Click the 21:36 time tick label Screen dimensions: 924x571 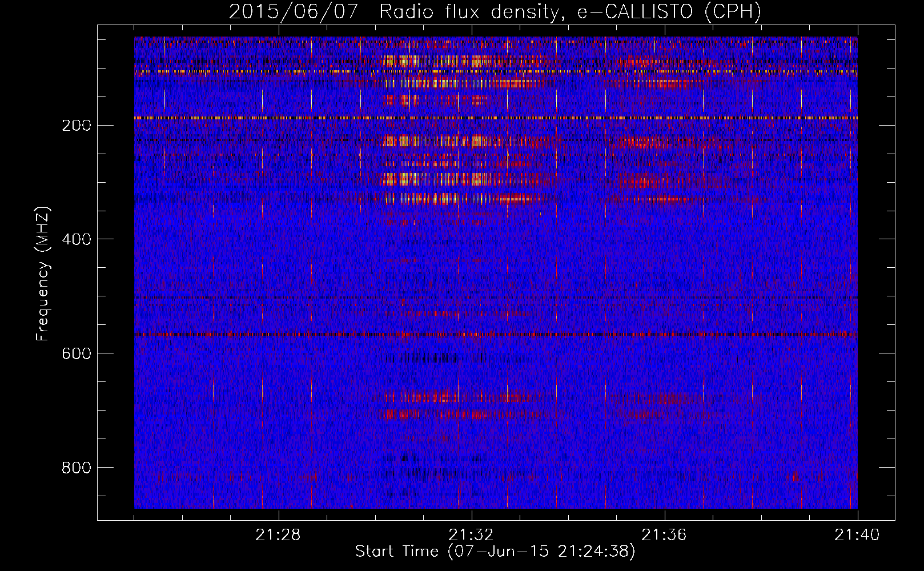point(664,535)
